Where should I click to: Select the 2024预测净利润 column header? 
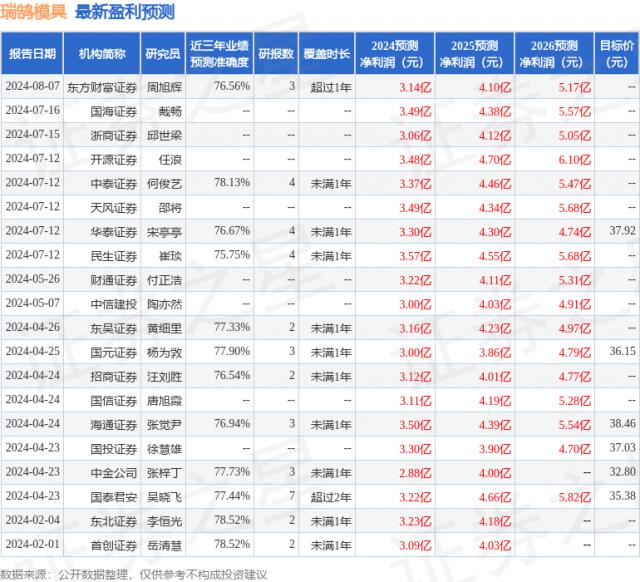tap(394, 53)
